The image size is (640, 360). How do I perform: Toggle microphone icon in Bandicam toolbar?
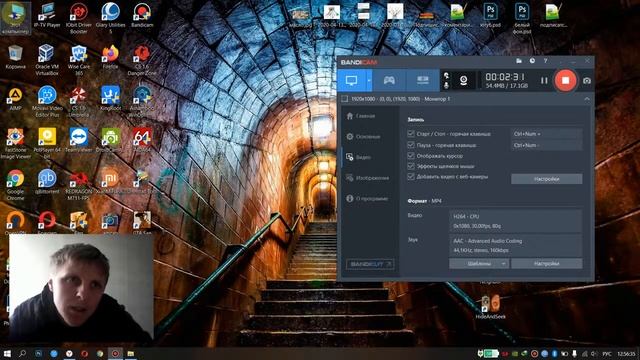click(446, 85)
